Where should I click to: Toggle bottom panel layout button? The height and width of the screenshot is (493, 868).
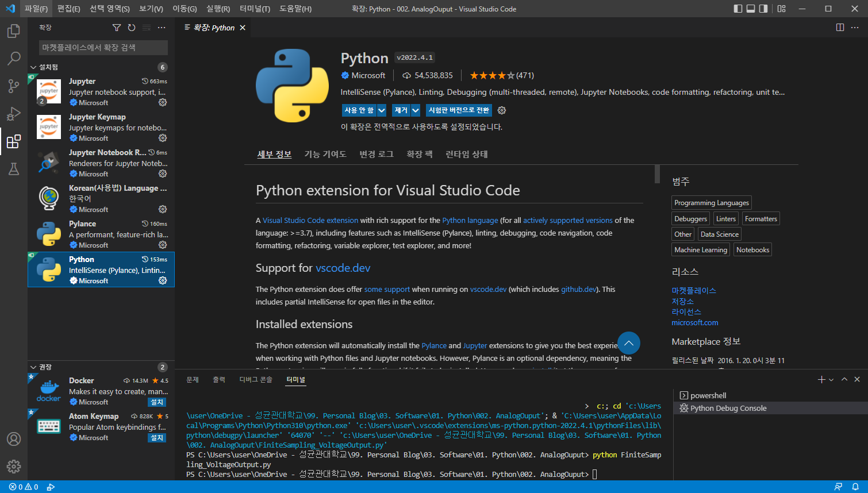pos(751,9)
